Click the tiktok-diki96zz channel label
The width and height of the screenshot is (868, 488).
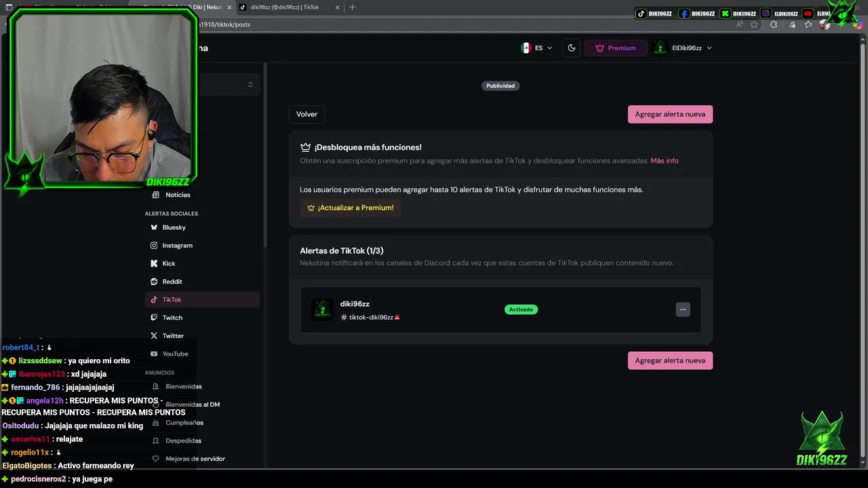coord(370,317)
